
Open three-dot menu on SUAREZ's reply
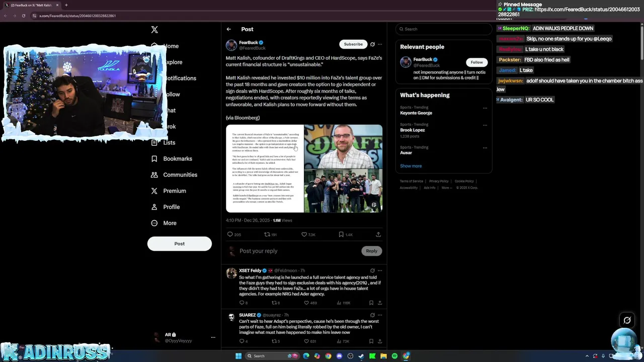pos(380,315)
